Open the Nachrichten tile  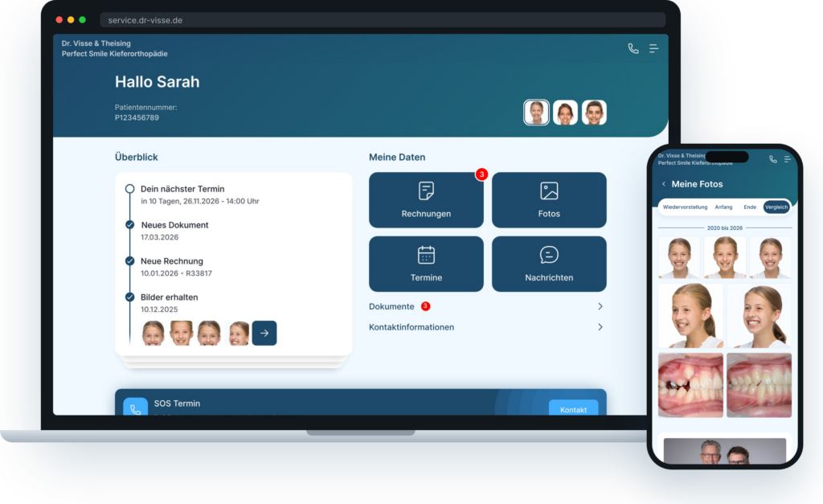pos(549,264)
